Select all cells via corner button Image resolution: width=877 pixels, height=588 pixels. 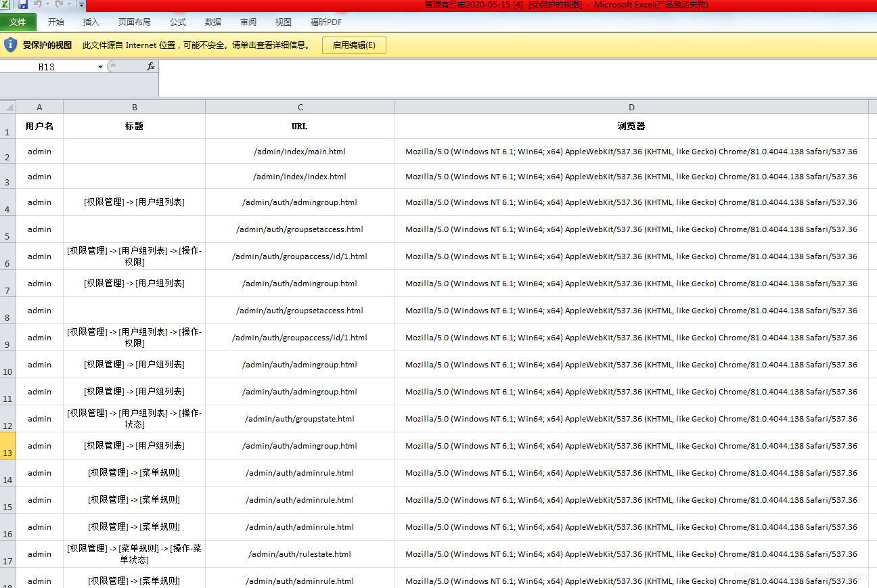pyautogui.click(x=6, y=107)
